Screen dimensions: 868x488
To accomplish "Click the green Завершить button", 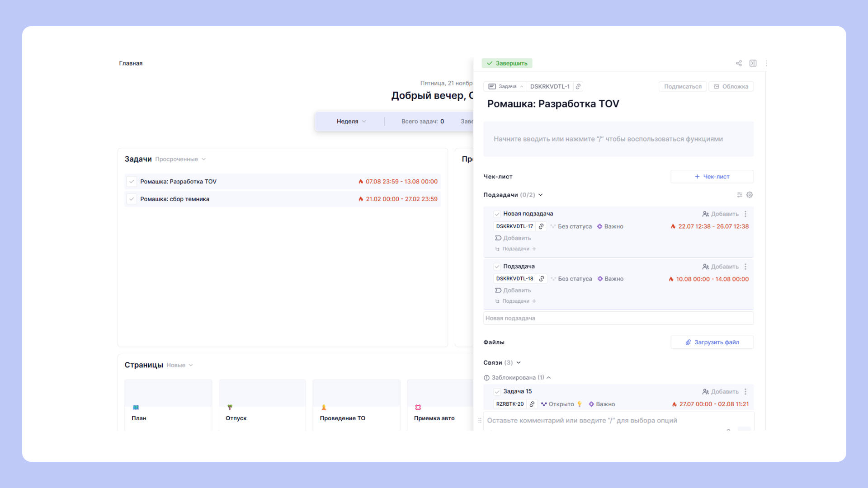I will (507, 63).
